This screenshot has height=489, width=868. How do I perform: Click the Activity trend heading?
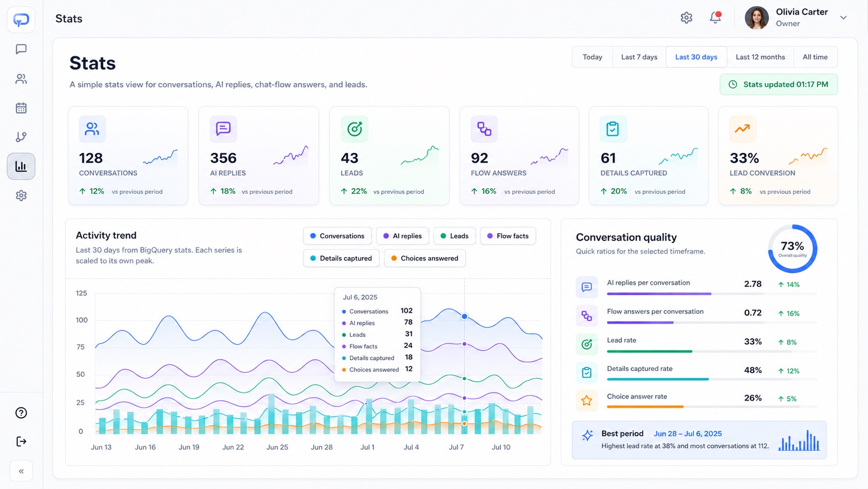pyautogui.click(x=106, y=235)
